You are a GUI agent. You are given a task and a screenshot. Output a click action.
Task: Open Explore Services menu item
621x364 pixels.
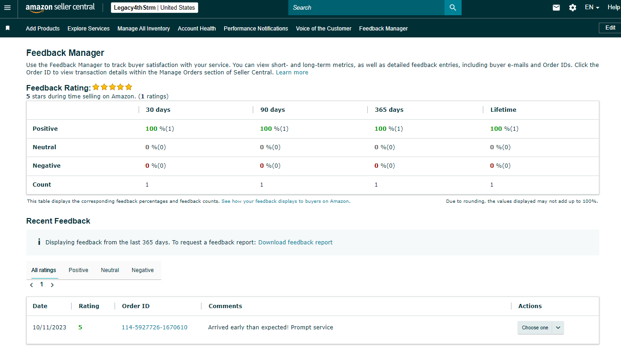(x=89, y=28)
